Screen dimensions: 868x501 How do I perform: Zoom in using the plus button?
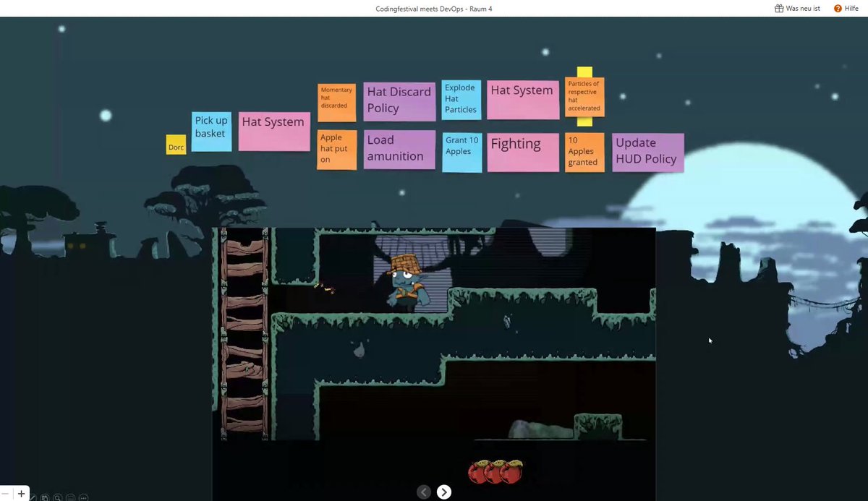coord(20,493)
